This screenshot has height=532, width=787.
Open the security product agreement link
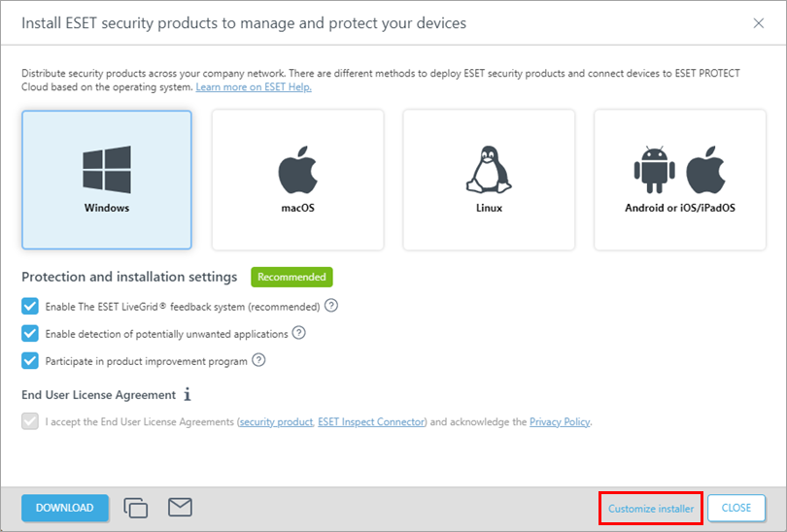click(276, 422)
